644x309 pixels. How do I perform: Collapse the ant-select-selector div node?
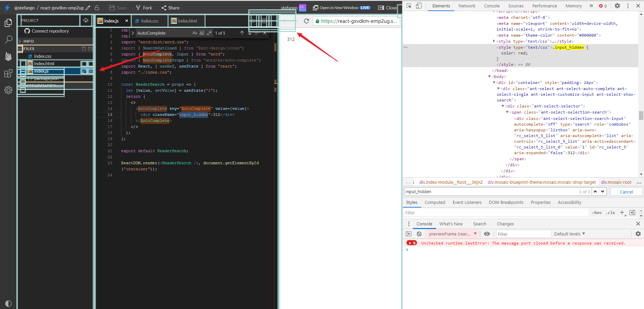click(503, 106)
